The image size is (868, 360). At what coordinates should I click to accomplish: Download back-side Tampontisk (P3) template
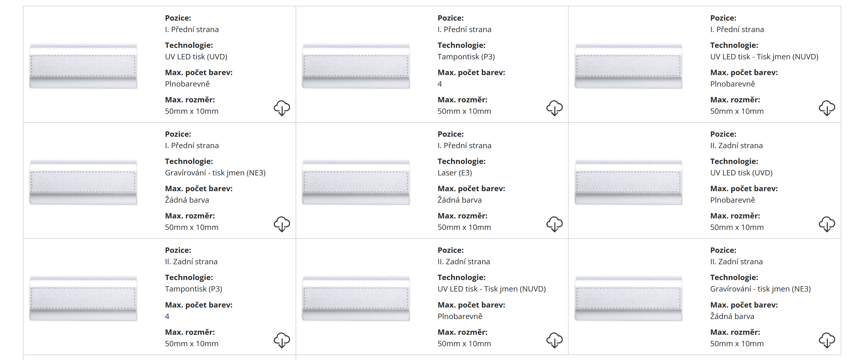(x=282, y=340)
